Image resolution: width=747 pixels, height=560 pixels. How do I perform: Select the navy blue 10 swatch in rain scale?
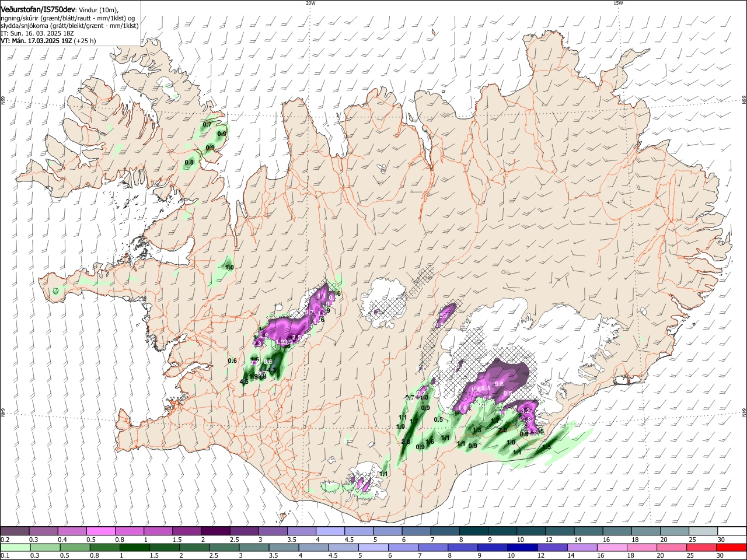[522, 547]
